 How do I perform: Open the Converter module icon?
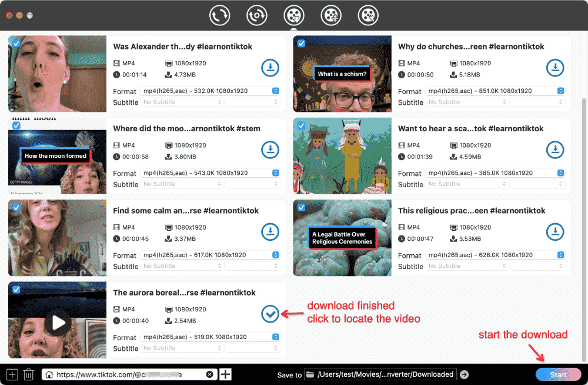[x=219, y=15]
